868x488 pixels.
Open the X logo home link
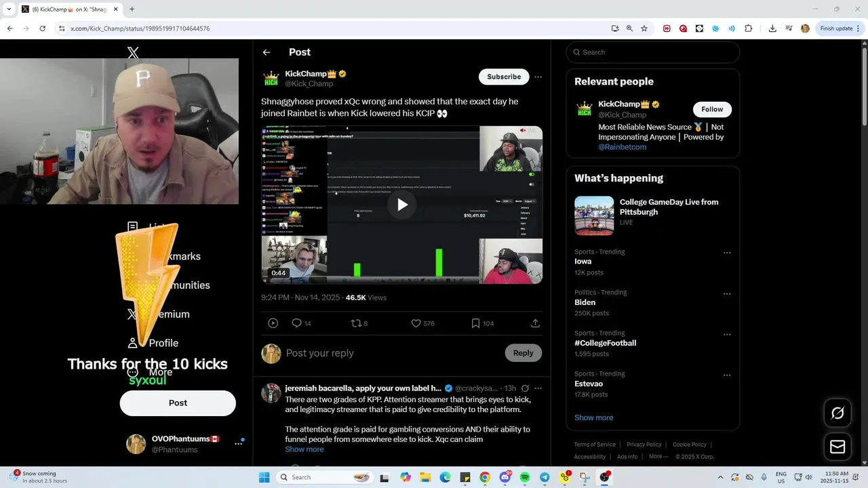click(133, 52)
